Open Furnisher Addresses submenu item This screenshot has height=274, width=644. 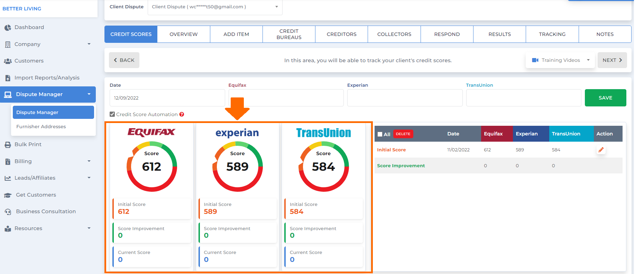[x=53, y=127]
